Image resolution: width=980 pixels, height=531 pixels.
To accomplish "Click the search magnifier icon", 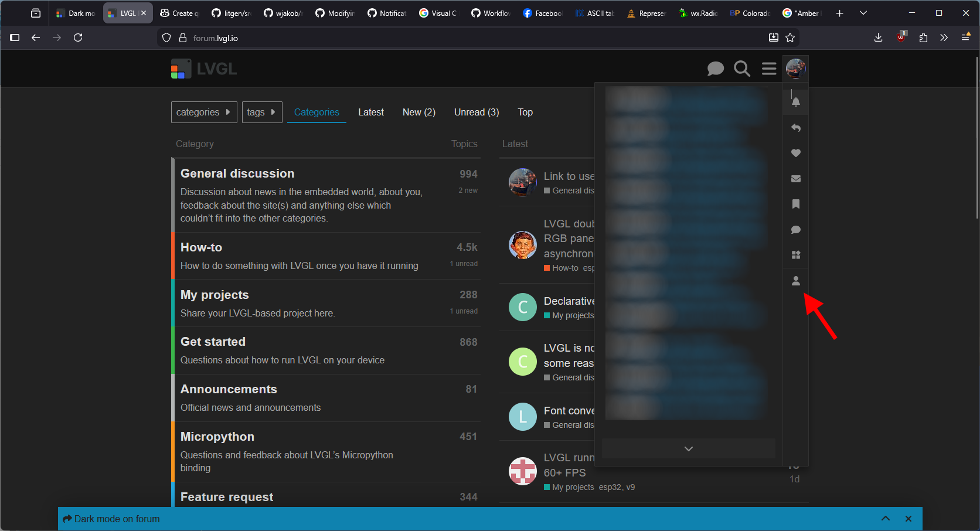I will [x=742, y=69].
